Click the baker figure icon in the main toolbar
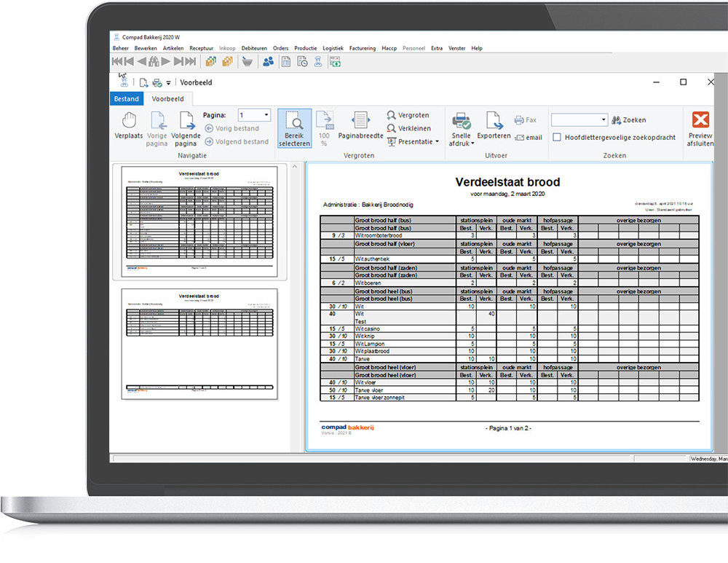The image size is (728, 563). coord(318,61)
